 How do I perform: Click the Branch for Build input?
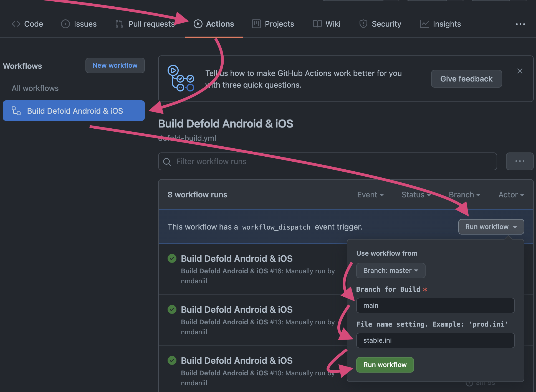click(435, 306)
